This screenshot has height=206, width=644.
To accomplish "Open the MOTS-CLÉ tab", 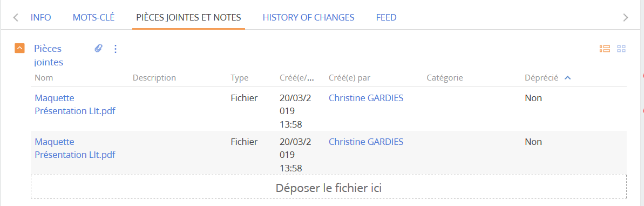I will (x=93, y=17).
